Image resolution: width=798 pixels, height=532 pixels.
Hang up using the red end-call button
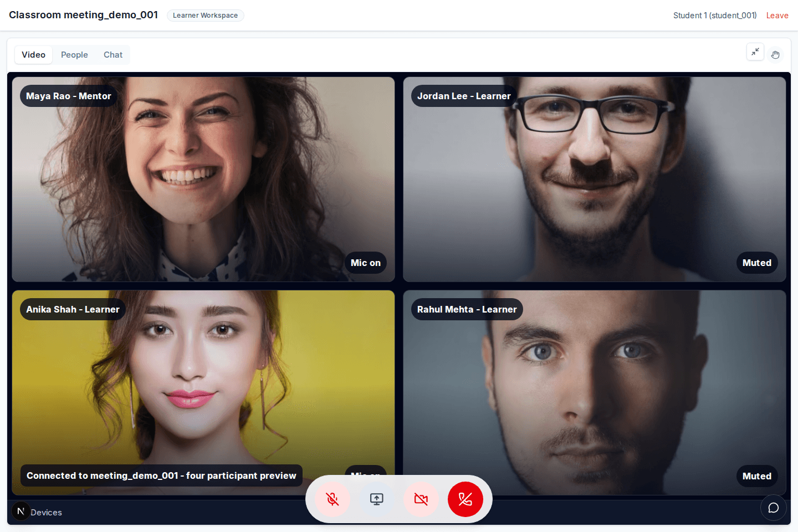click(465, 499)
